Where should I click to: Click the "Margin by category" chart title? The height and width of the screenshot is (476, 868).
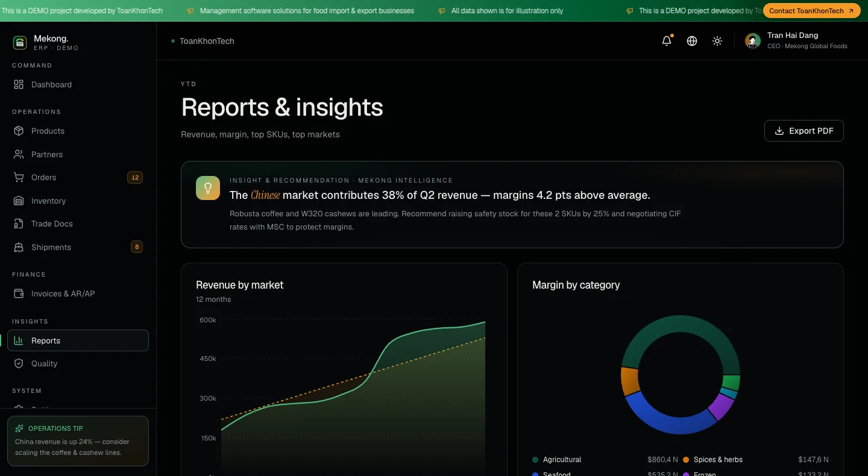point(576,285)
